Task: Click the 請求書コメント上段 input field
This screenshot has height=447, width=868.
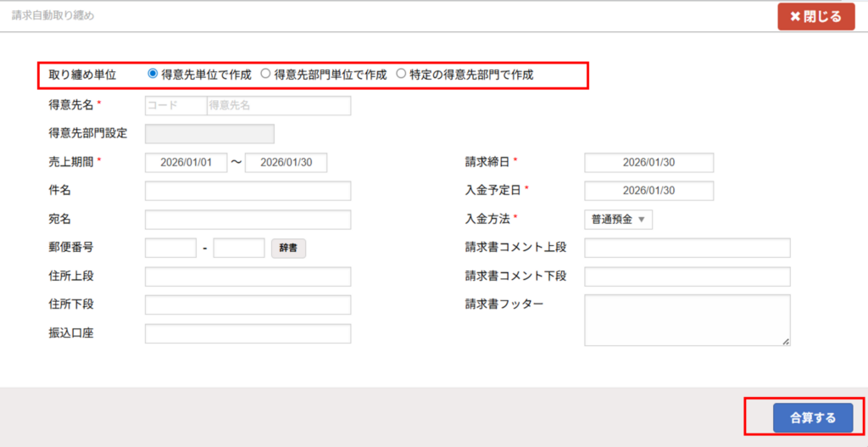Action: coord(687,248)
